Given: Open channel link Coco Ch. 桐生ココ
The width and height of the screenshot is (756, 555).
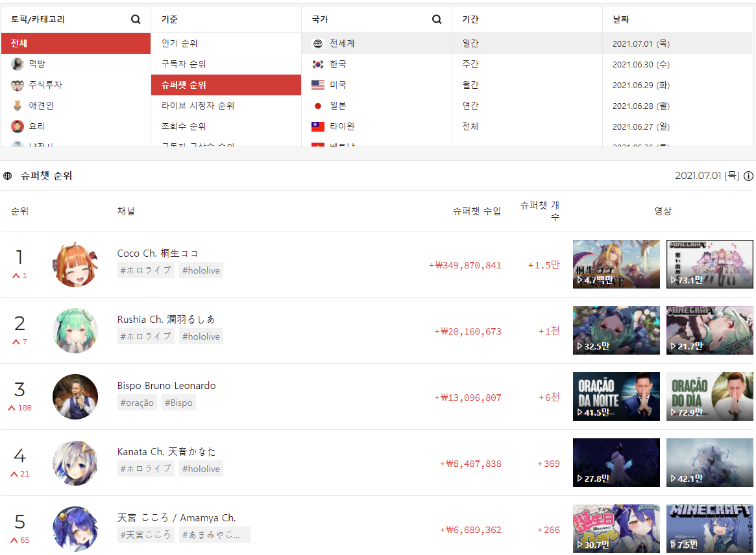Looking at the screenshot, I should (158, 254).
